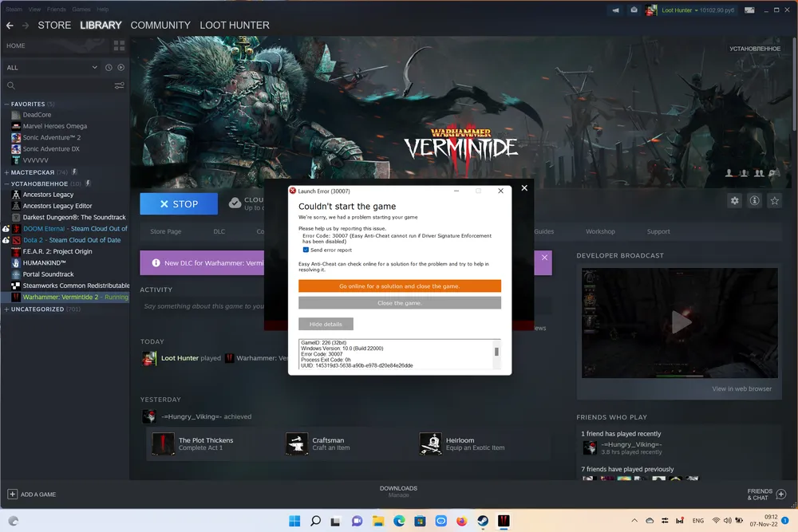Open advanced library filter settings icon

tap(120, 85)
